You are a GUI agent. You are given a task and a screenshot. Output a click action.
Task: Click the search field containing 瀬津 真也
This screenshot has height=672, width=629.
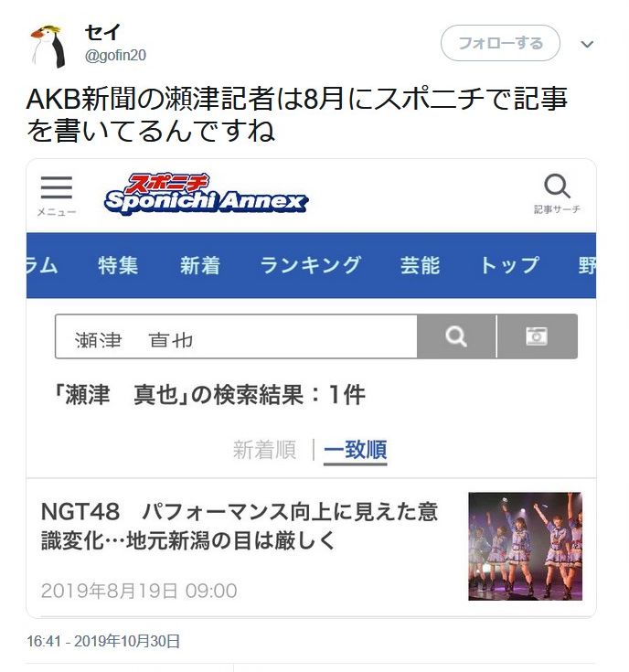pos(236,336)
